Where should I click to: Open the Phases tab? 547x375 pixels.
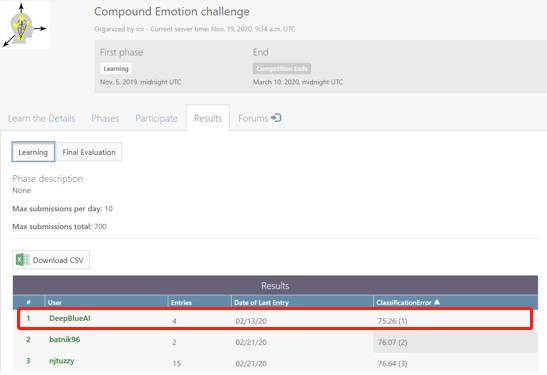[105, 118]
